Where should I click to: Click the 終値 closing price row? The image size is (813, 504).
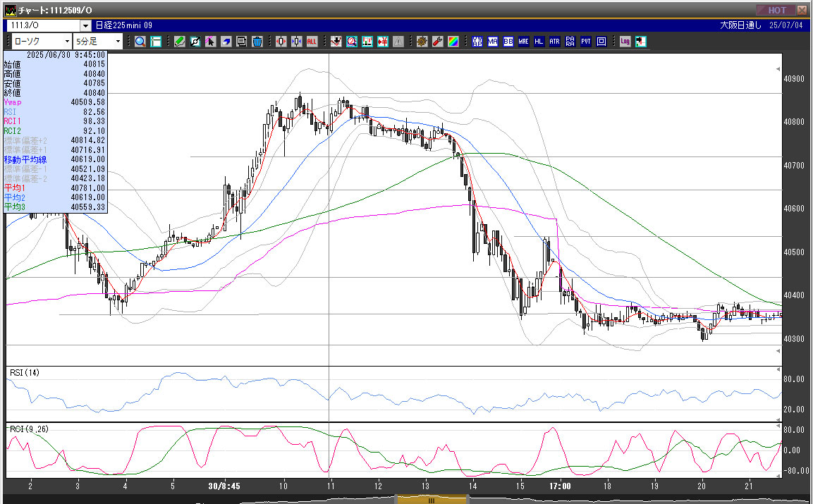coord(54,93)
